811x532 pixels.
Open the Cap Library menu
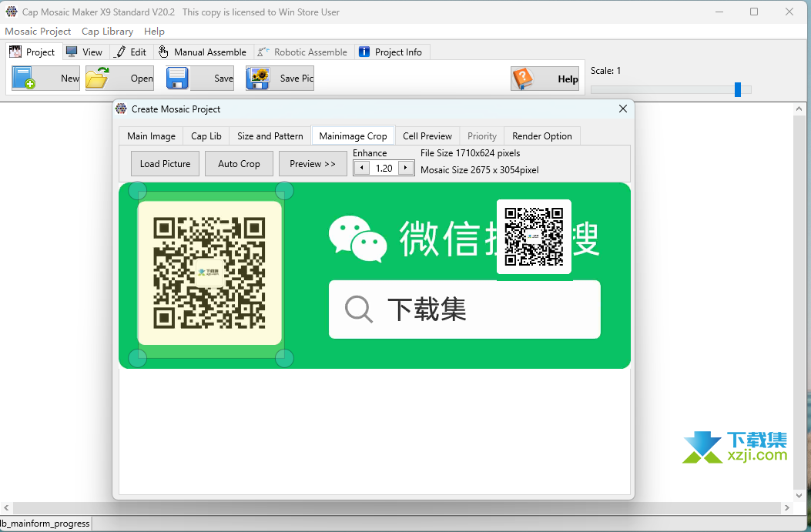pos(107,31)
